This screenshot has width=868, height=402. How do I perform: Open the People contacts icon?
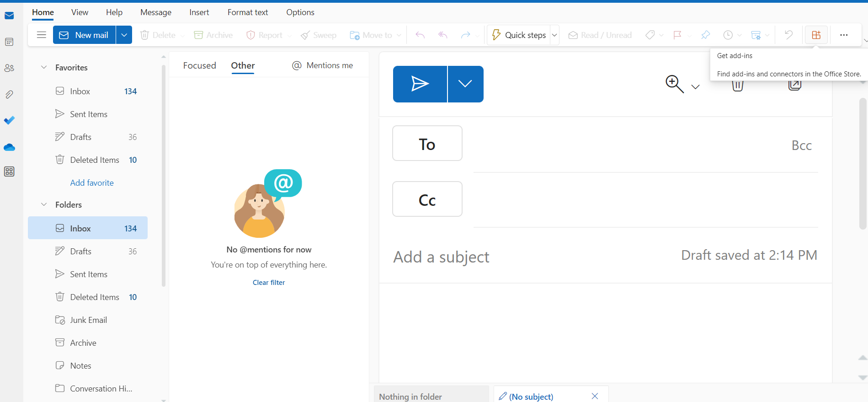[x=9, y=68]
